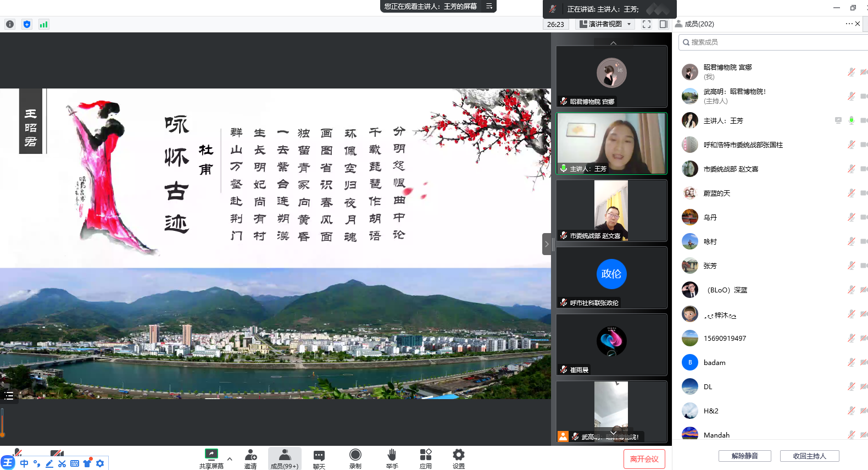Image resolution: width=868 pixels, height=470 pixels.
Task: Select 市委统战部 赵文喜 video tile
Action: tap(611, 211)
